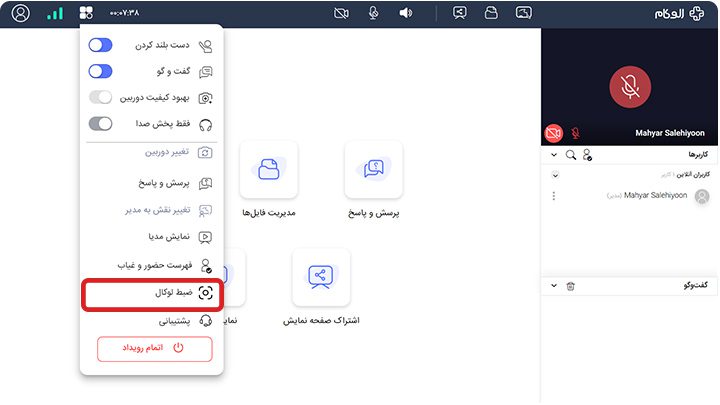Image resolution: width=720 pixels, height=405 pixels.
Task: Click large red muted microphone in video
Action: pos(630,87)
